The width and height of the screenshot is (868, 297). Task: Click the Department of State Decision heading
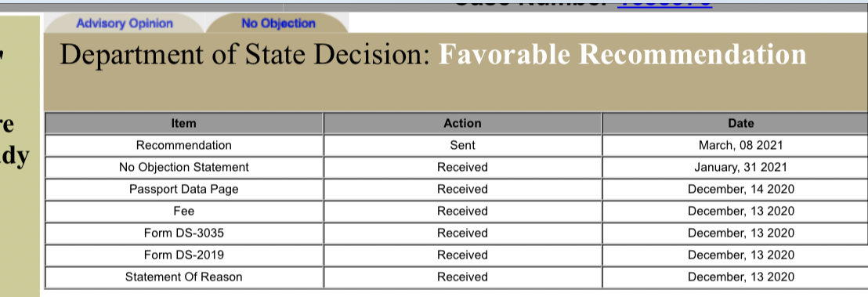244,54
